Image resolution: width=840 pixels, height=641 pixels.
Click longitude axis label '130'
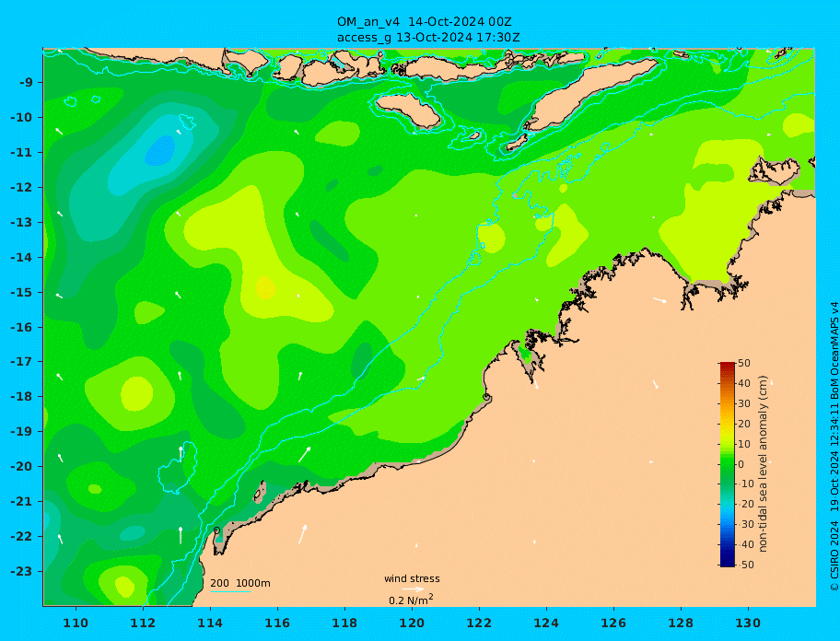tap(748, 623)
